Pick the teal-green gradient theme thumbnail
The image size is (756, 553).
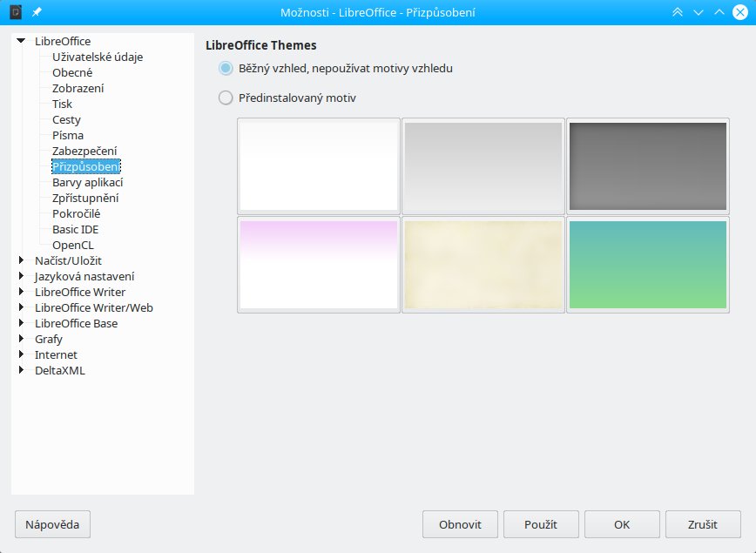tap(647, 265)
